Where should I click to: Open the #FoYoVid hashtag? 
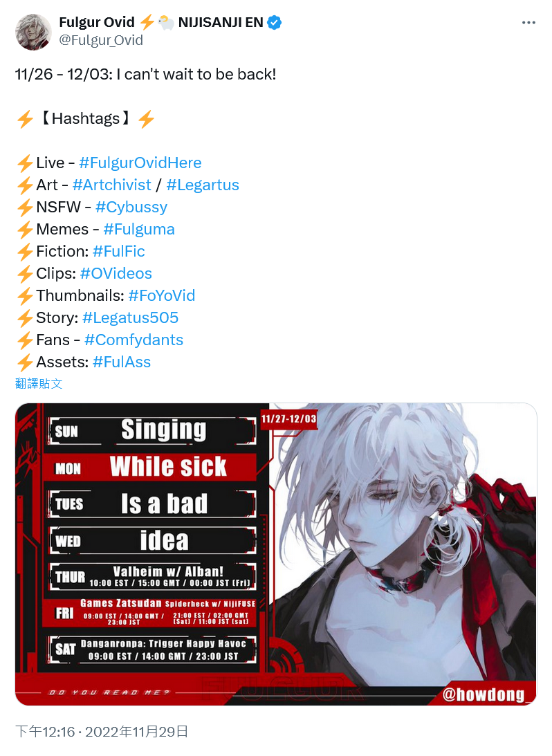[x=161, y=296]
